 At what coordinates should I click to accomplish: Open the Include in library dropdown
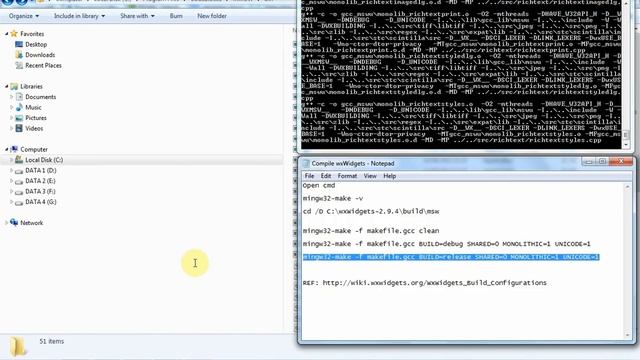pos(79,16)
